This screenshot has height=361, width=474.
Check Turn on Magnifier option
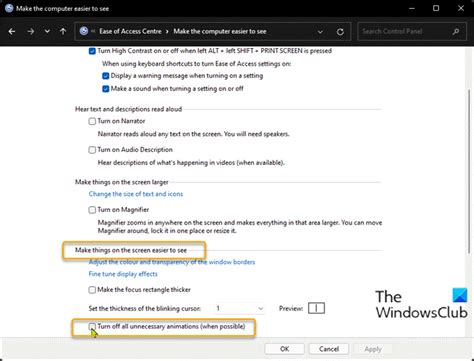pos(92,210)
